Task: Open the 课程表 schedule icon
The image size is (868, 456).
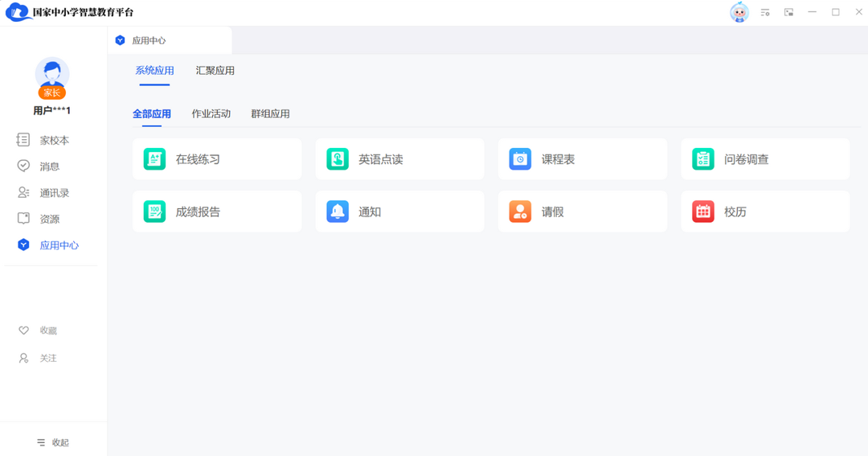Action: click(520, 159)
